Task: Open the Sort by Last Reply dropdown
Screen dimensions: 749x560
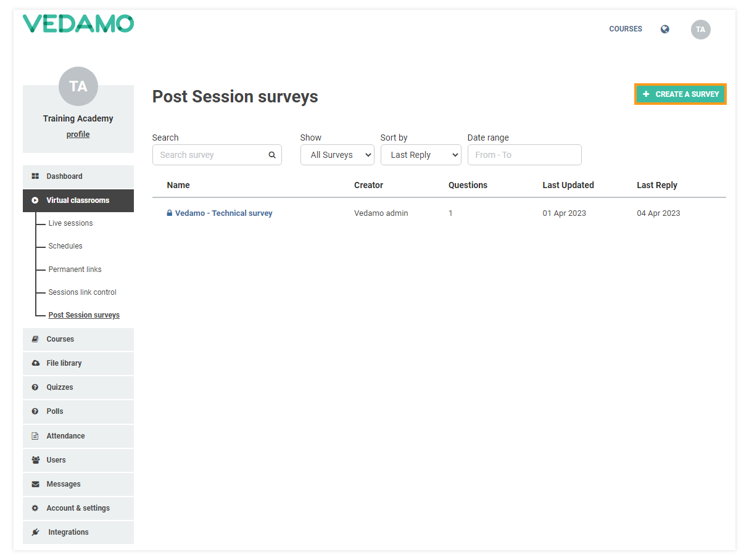Action: [x=421, y=155]
